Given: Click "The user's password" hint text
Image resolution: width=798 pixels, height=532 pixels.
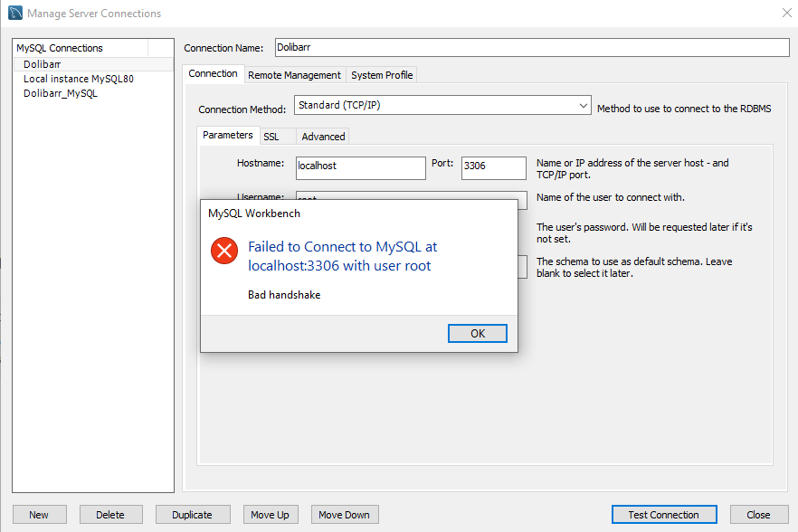Looking at the screenshot, I should (644, 233).
